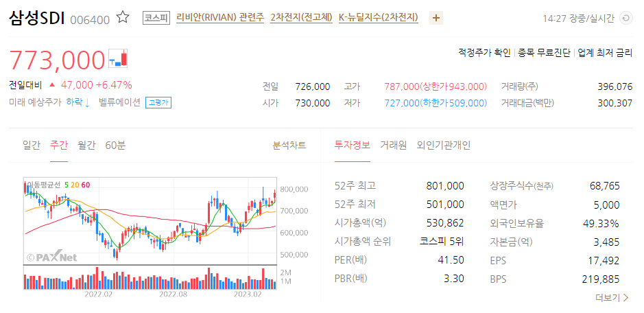Select 거래원 tab
This screenshot has width=644, height=313.
[393, 146]
